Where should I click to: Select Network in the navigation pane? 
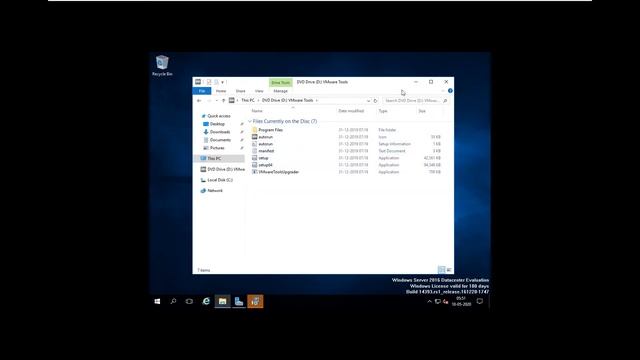pos(215,191)
